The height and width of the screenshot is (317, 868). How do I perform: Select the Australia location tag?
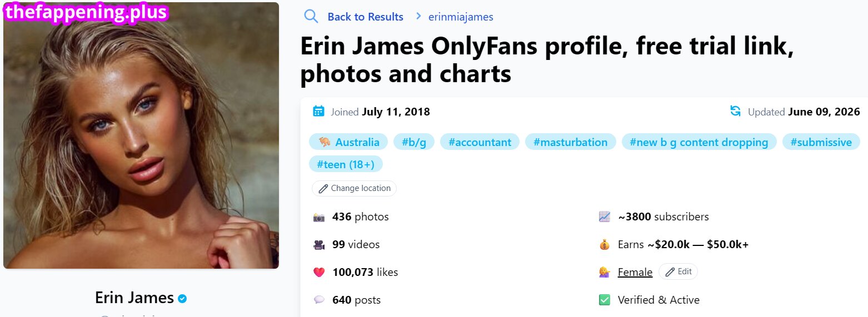tap(348, 142)
